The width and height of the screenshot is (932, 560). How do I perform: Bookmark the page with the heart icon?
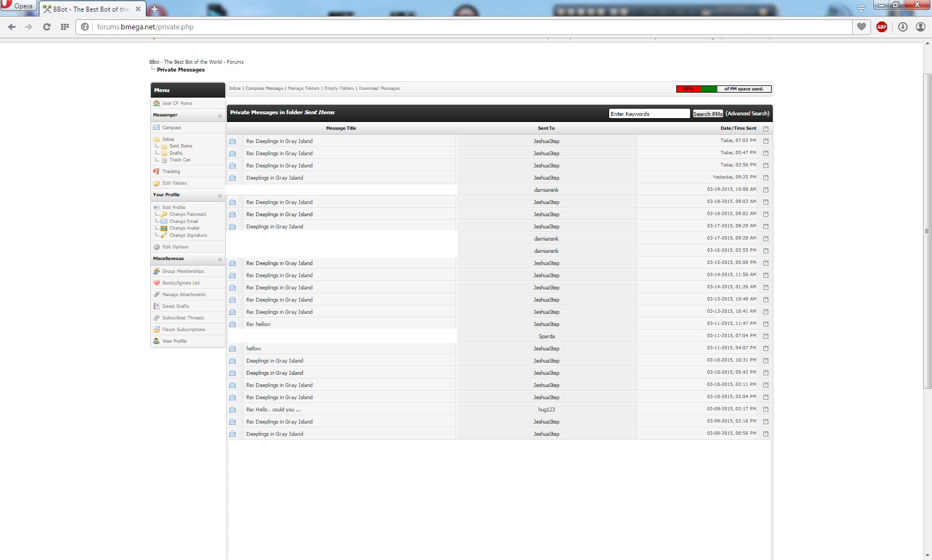click(x=862, y=27)
